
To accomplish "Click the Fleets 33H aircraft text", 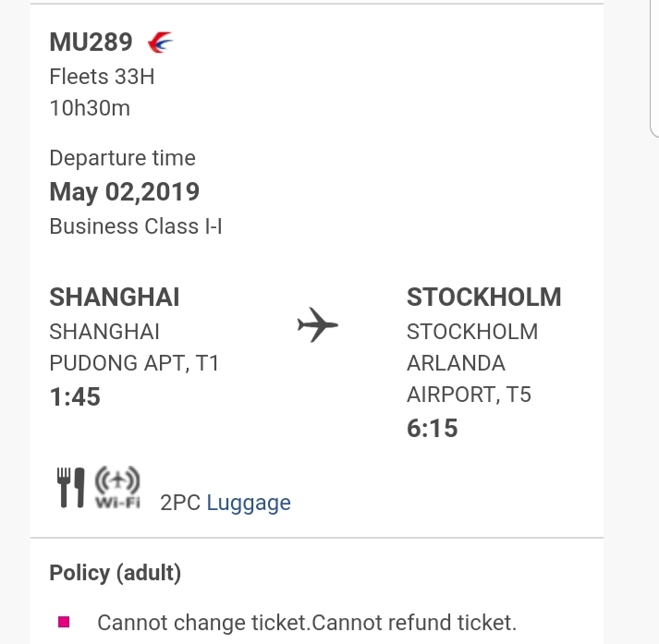I will [102, 76].
